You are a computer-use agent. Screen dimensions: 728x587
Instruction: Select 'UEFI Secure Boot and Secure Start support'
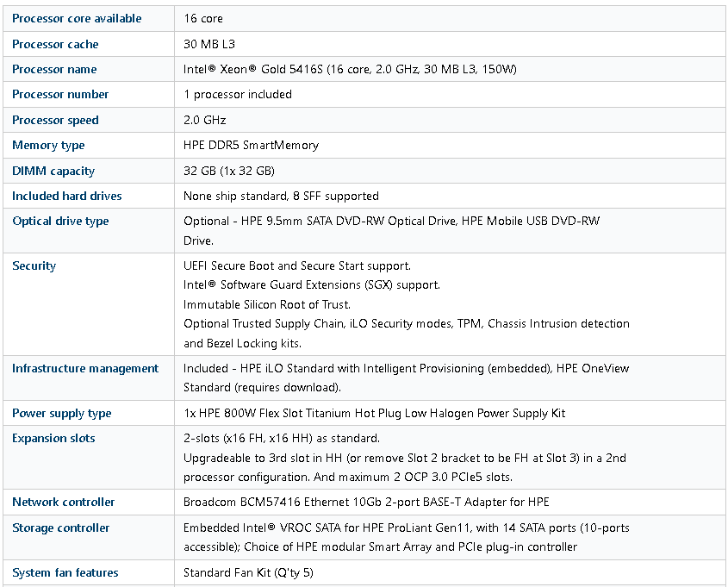[x=297, y=266]
